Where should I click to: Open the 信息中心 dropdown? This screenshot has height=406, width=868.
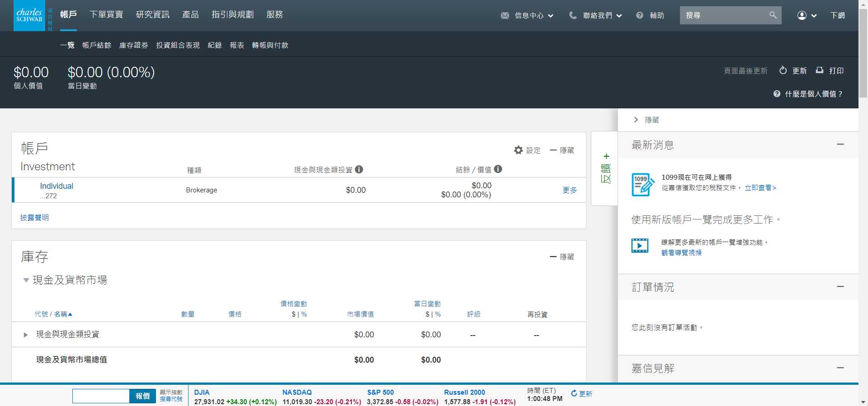point(527,15)
